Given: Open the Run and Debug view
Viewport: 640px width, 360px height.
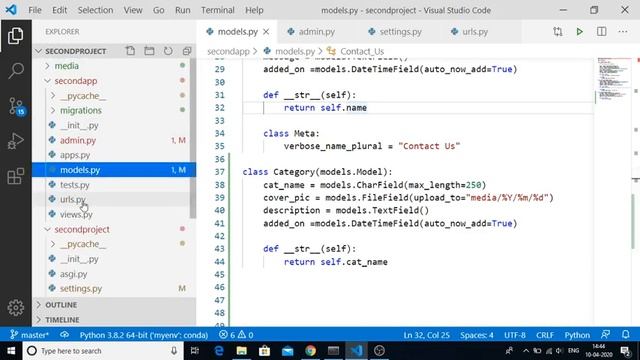Looking at the screenshot, I should 16,141.
